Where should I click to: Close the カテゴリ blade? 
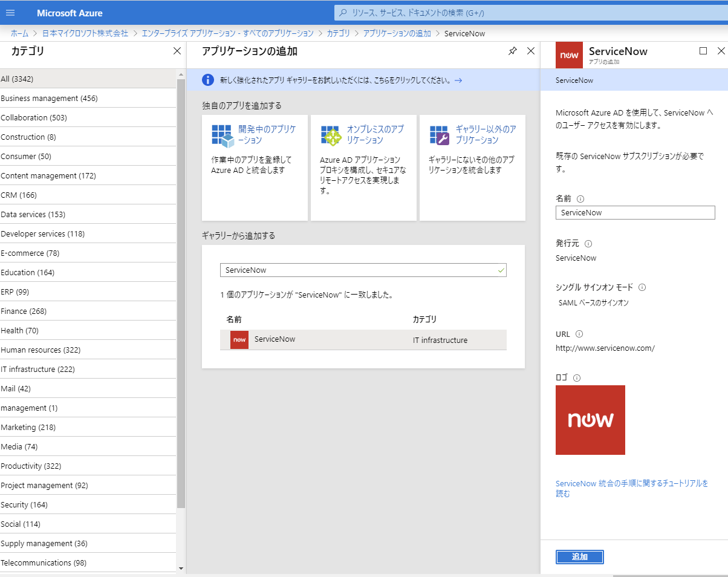177,51
